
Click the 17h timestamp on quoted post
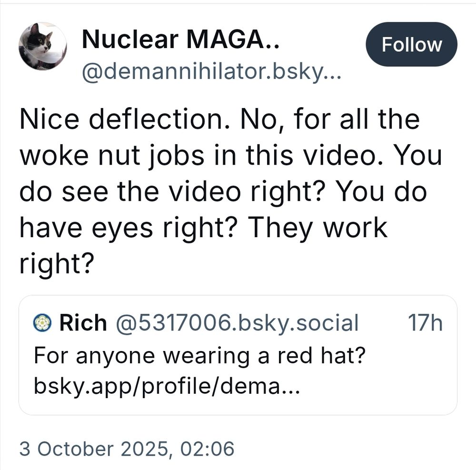point(425,323)
